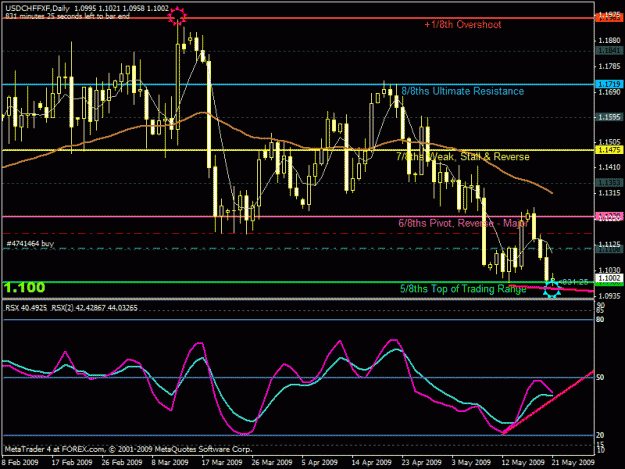
Task: Click the 1.1475 yellow price tag
Action: (609, 150)
